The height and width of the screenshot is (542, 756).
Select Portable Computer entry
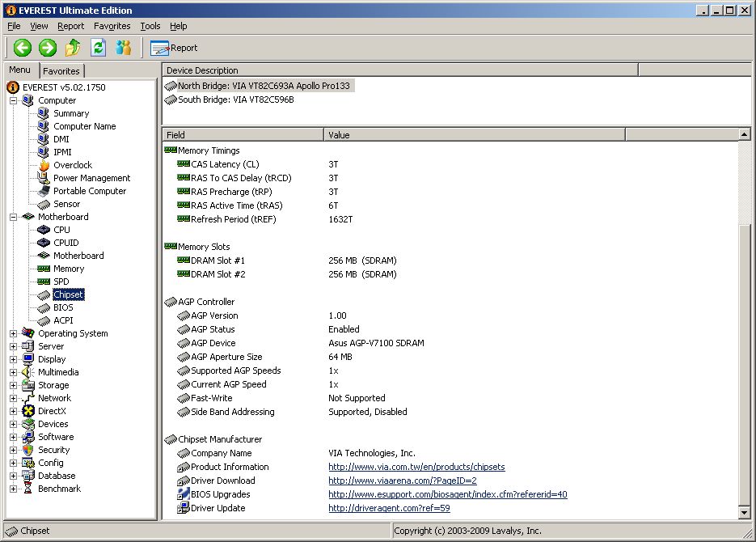pos(90,191)
